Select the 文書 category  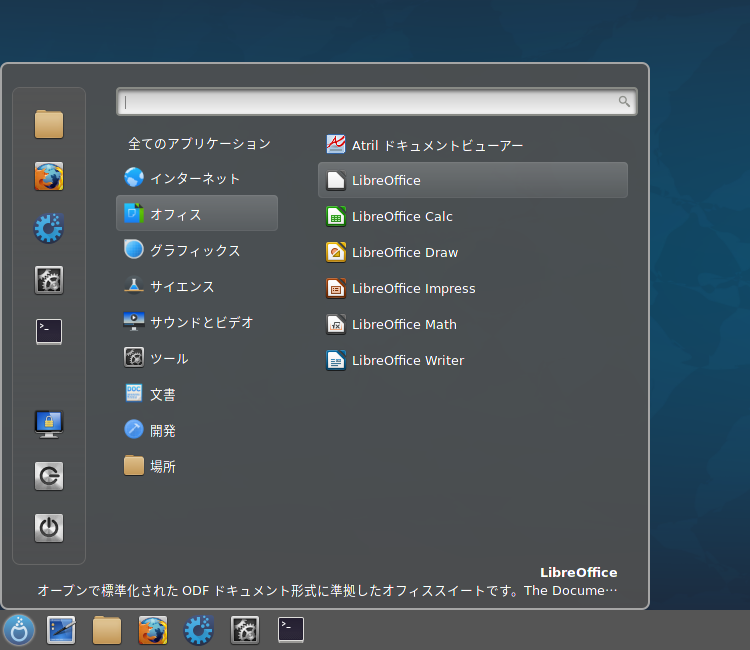tap(197, 394)
